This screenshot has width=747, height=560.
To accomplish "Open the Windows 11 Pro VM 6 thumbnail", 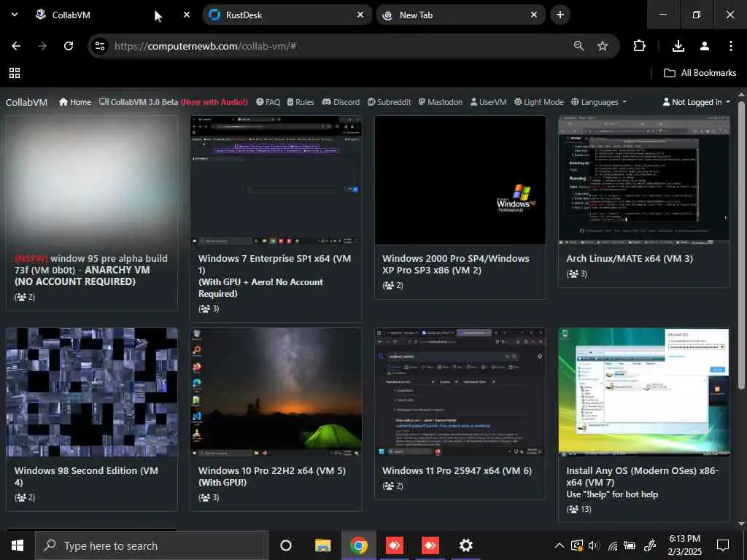I will [x=460, y=392].
